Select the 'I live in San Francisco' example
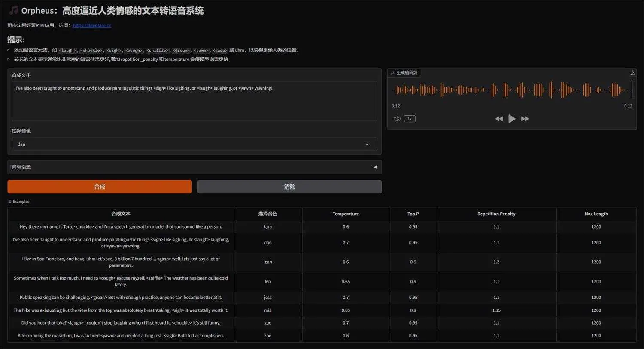Viewport: 644px width, 349px height. (121, 262)
